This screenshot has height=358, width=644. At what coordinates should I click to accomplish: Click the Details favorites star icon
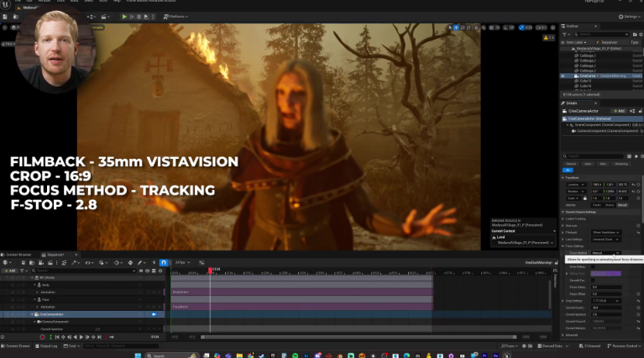point(636,156)
